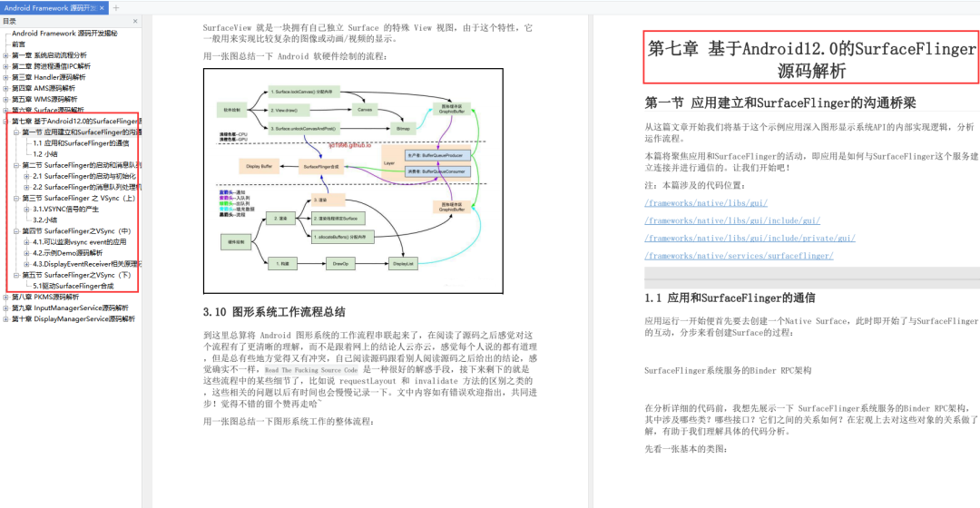The height and width of the screenshot is (508, 980).
Task: Go to 5.1驱动SurfaceFlinger合成 entry
Action: click(x=73, y=286)
